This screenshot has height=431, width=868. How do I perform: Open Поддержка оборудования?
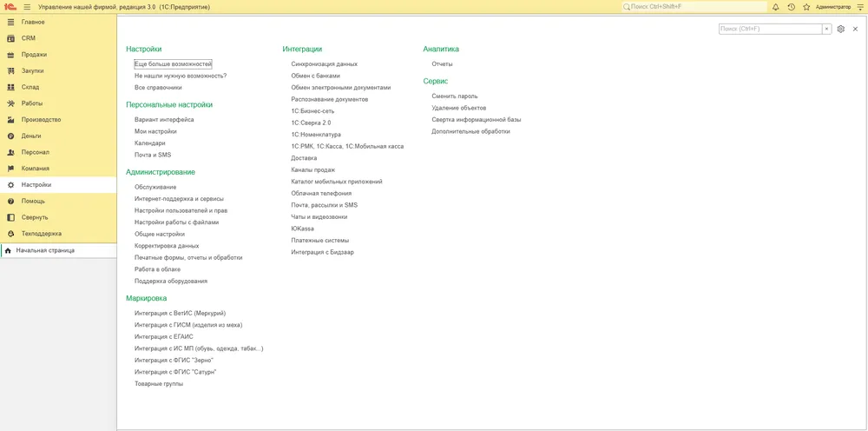coord(171,281)
